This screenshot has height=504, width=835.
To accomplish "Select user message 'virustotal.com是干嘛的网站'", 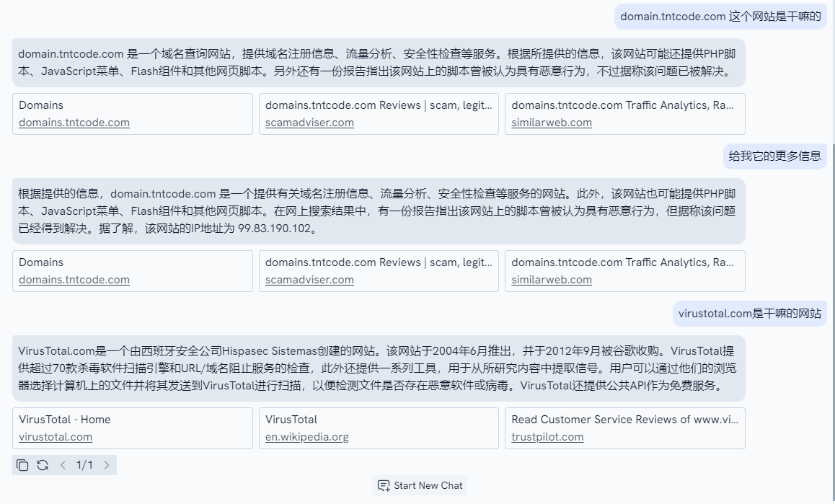I will point(750,313).
